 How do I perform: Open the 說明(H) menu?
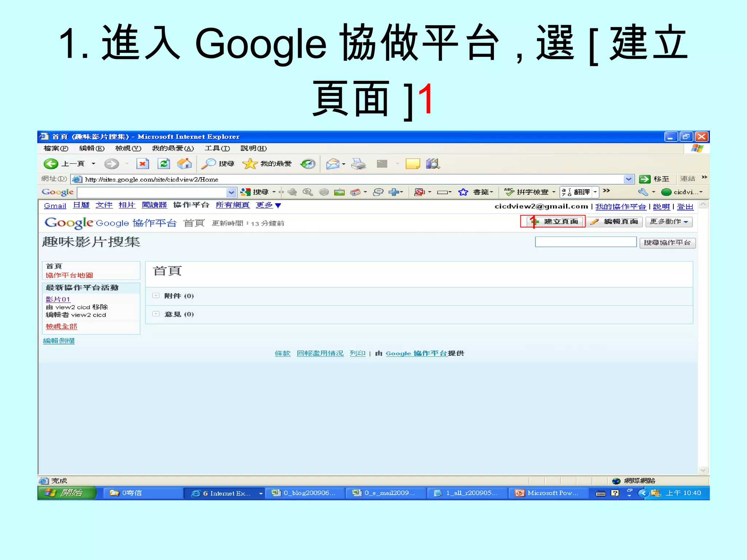pos(253,148)
